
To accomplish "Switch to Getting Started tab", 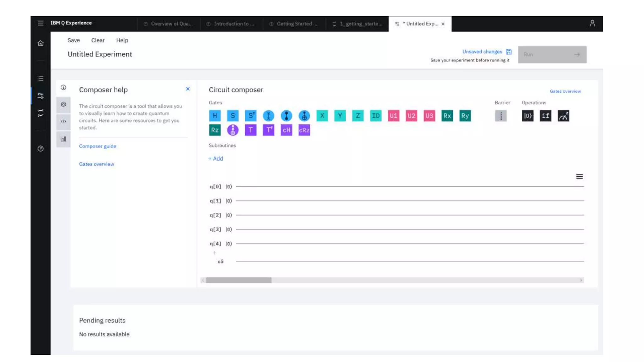I will pos(294,24).
